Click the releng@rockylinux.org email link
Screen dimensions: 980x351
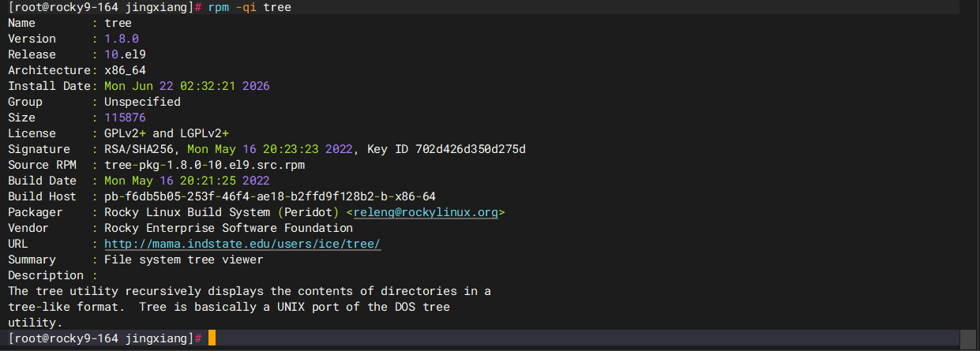click(x=426, y=212)
